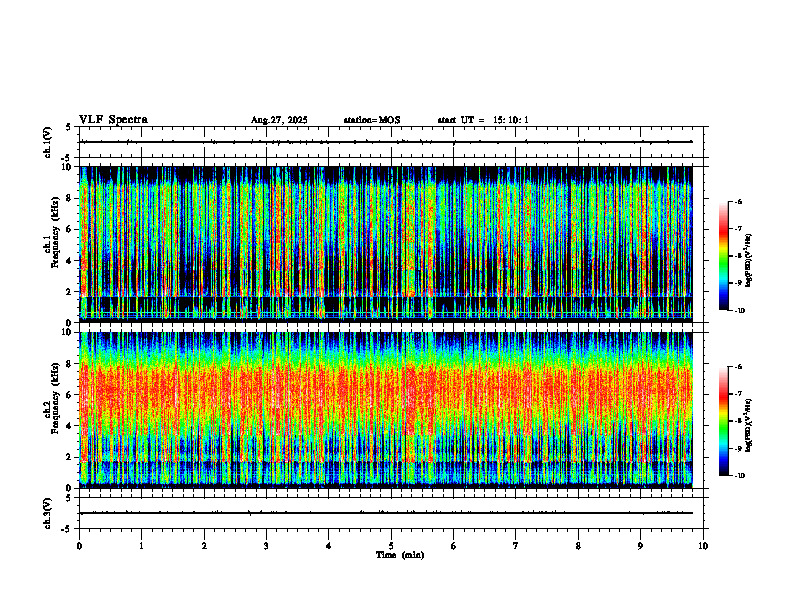792x612 pixels.
Task: Click time axis tick label "0"
Action: tap(79, 545)
